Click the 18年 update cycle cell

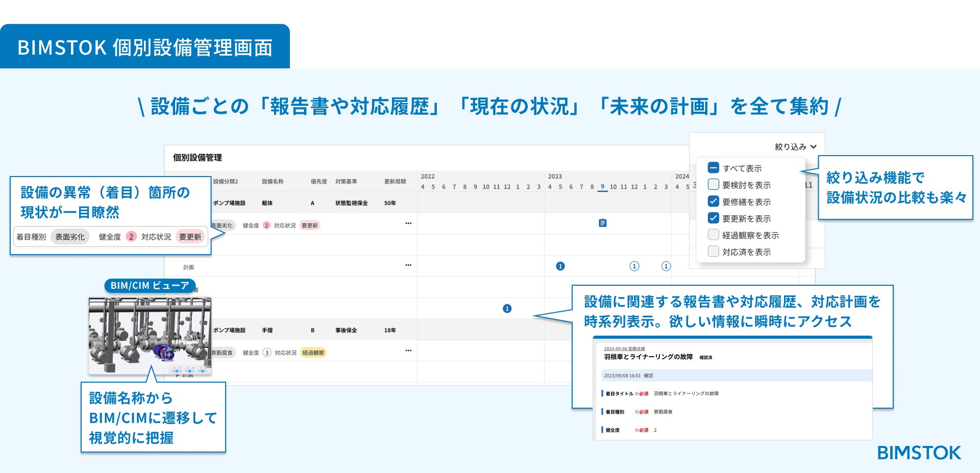[x=390, y=331]
